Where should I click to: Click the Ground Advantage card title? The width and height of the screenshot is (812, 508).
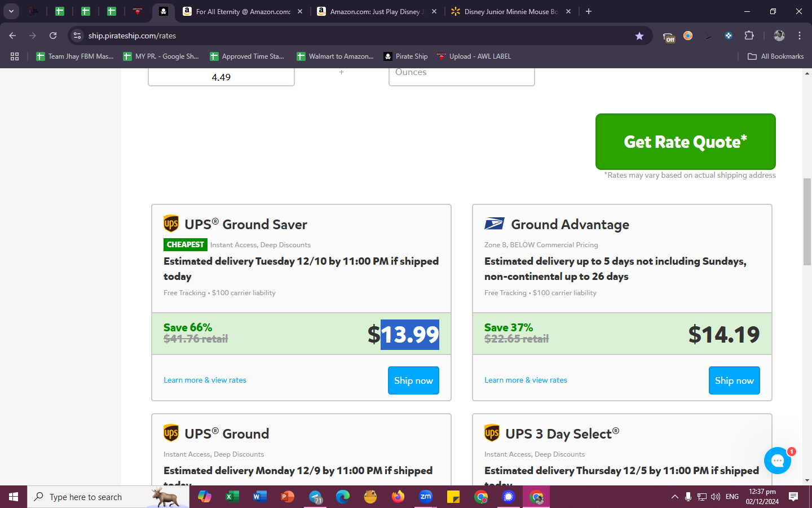tap(570, 224)
